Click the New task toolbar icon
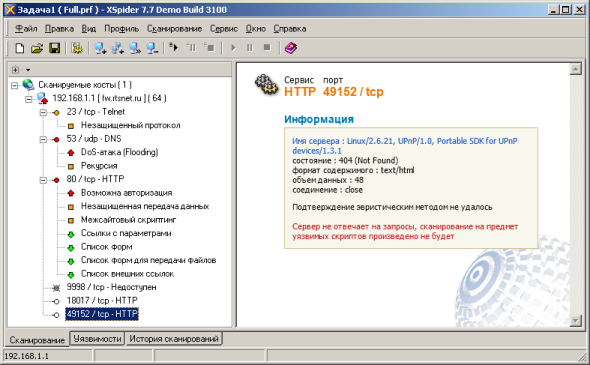 click(20, 48)
